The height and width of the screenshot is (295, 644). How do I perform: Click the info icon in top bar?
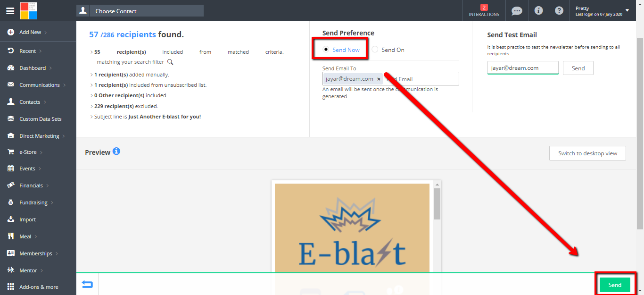538,11
